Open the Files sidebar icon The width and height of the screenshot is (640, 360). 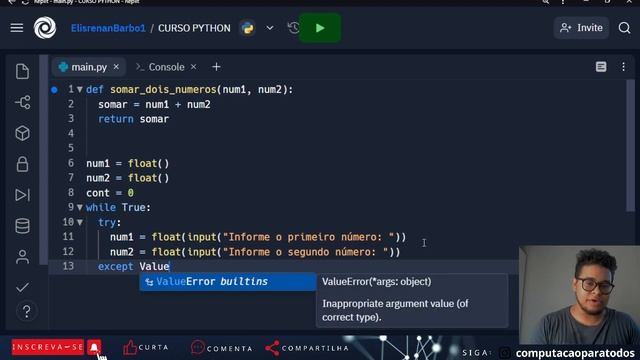(22, 71)
